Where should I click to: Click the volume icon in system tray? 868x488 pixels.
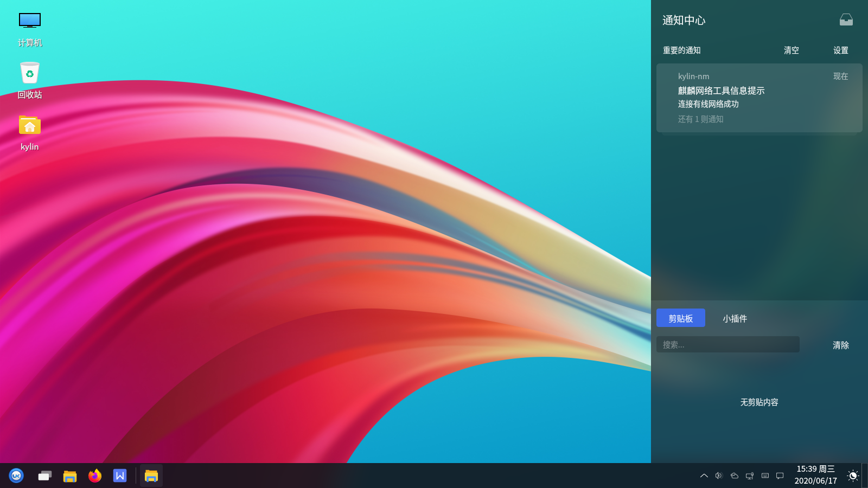pyautogui.click(x=719, y=476)
